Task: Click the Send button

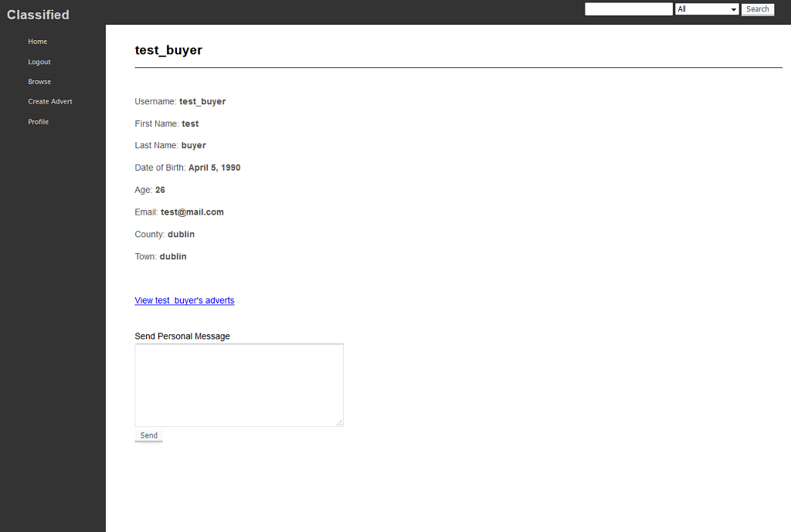Action: 148,435
